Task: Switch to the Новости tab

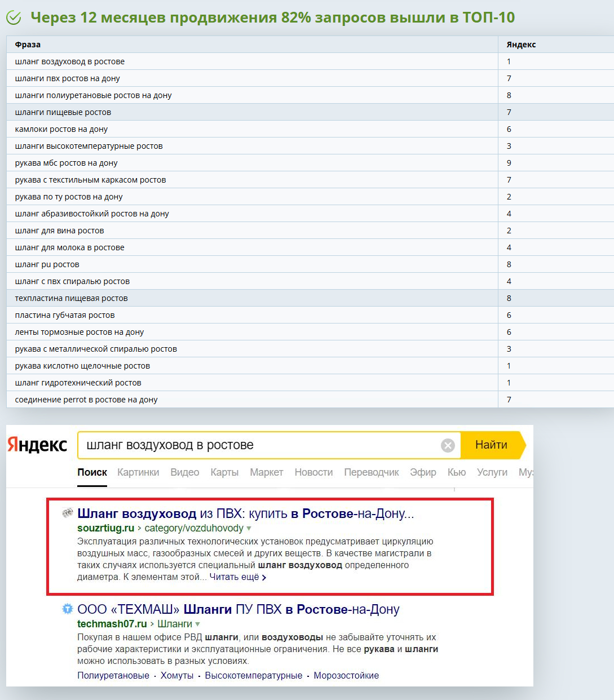Action: (313, 472)
